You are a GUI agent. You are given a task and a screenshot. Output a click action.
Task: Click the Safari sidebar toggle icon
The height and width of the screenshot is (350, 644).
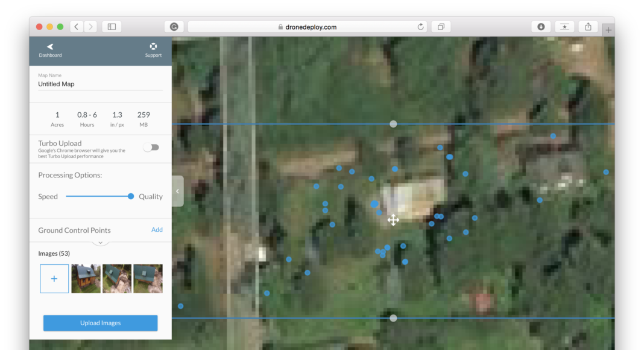coord(112,27)
